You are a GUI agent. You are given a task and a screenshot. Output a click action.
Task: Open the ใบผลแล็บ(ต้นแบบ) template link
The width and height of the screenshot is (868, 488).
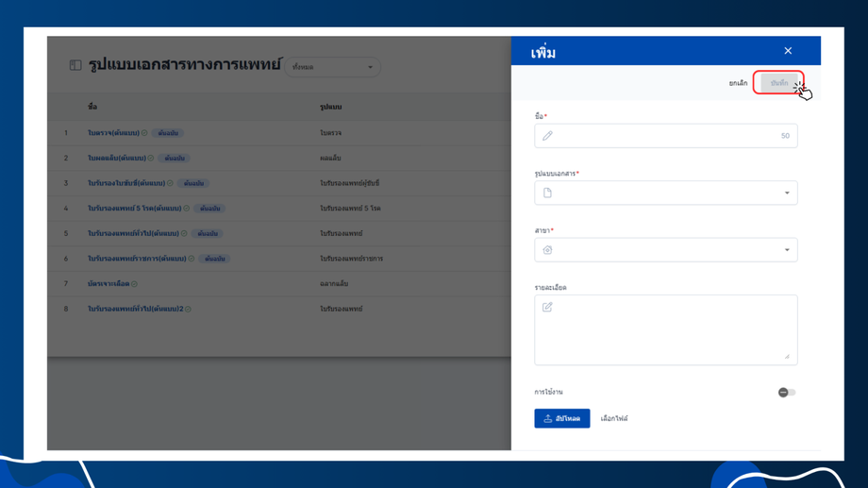117,158
